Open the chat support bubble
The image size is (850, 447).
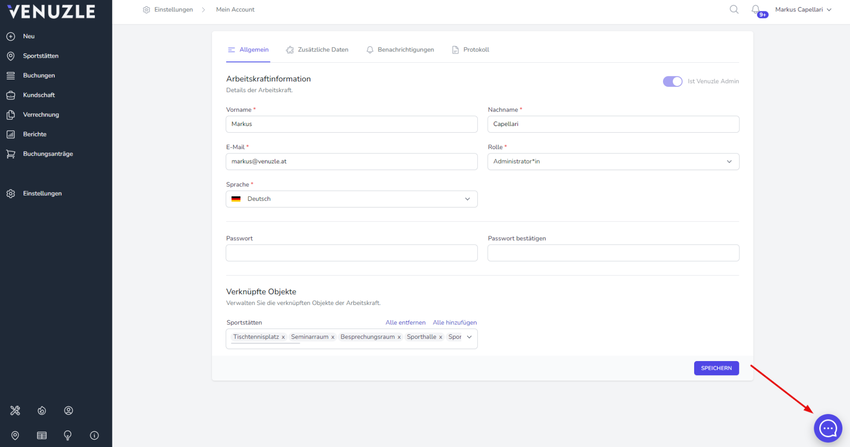[827, 428]
